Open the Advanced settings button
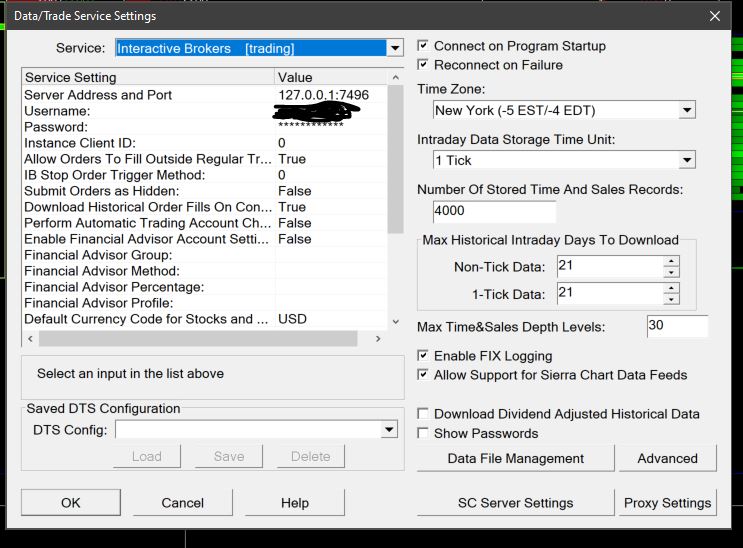 coord(667,458)
